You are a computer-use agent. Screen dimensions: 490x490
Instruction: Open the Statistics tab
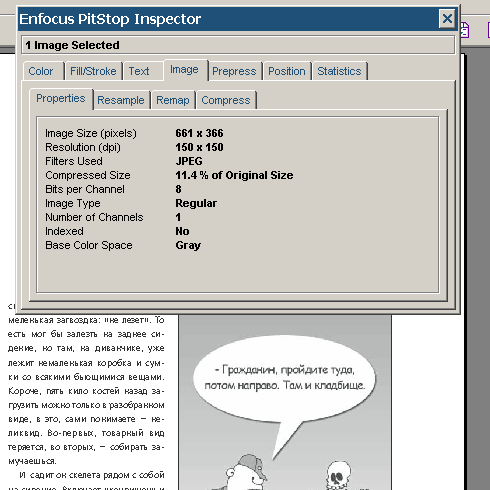[339, 71]
